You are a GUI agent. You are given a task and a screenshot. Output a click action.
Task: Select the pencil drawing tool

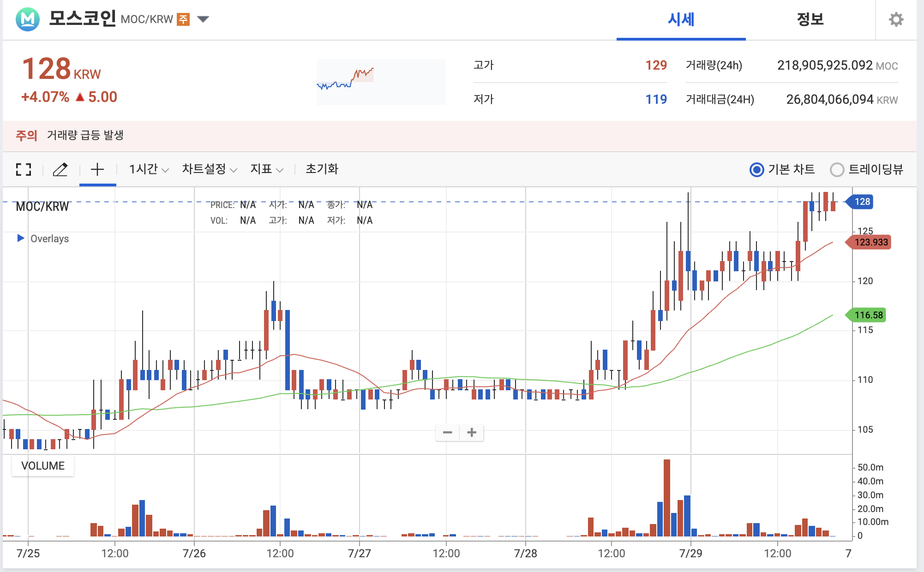pos(60,170)
